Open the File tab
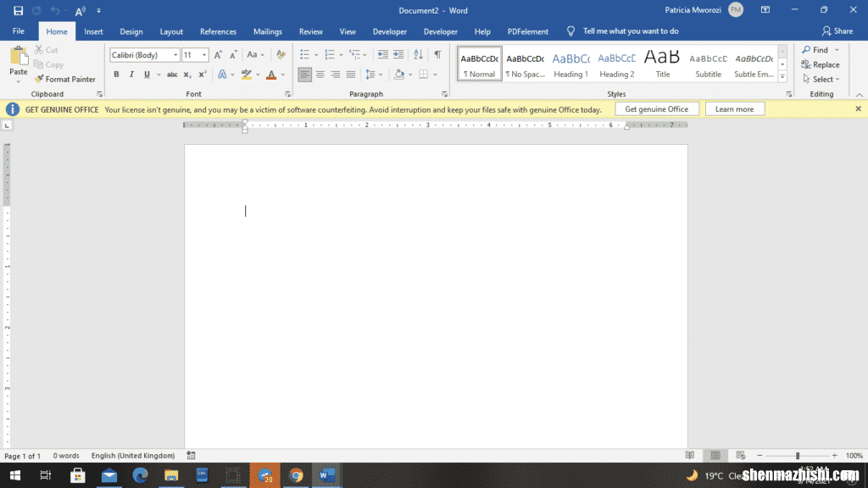The width and height of the screenshot is (868, 488). 19,31
